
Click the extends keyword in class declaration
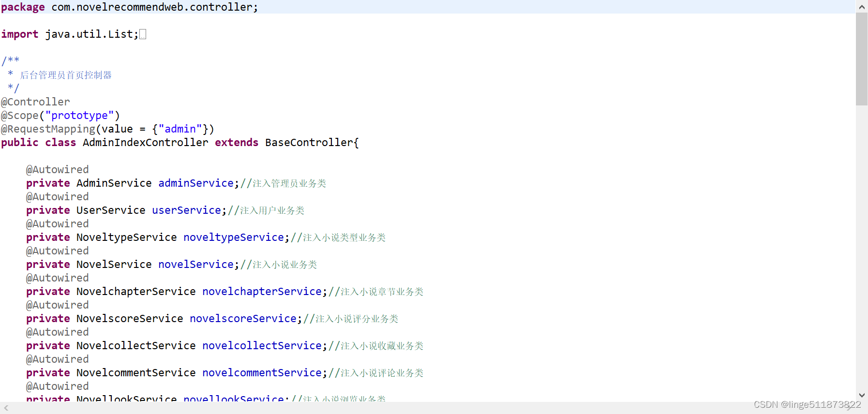coord(237,143)
